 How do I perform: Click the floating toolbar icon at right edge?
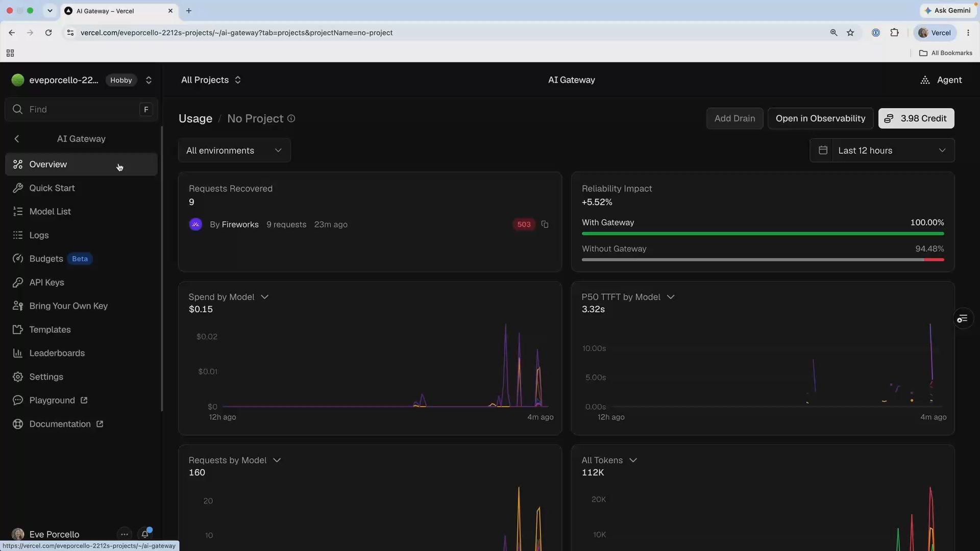[x=963, y=319]
